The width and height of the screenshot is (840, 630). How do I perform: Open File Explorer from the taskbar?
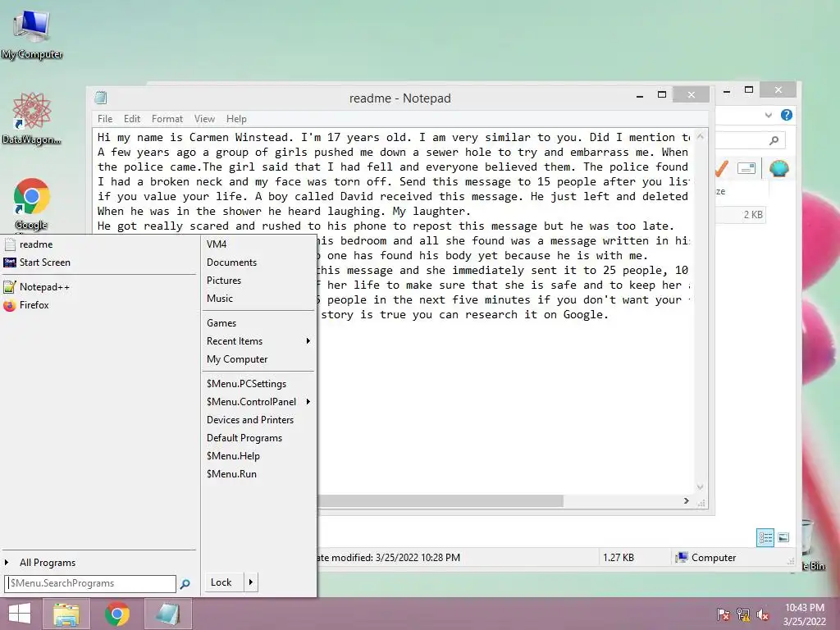coord(66,614)
